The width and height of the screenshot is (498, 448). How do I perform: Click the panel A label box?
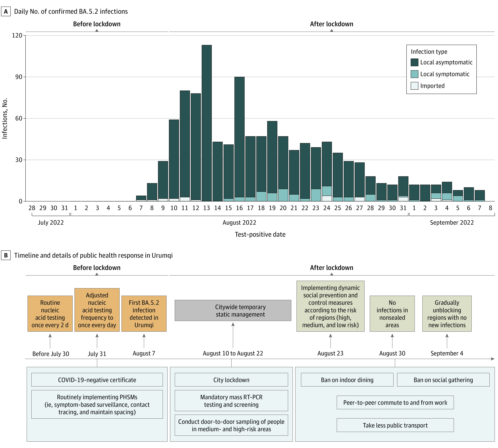(6, 12)
